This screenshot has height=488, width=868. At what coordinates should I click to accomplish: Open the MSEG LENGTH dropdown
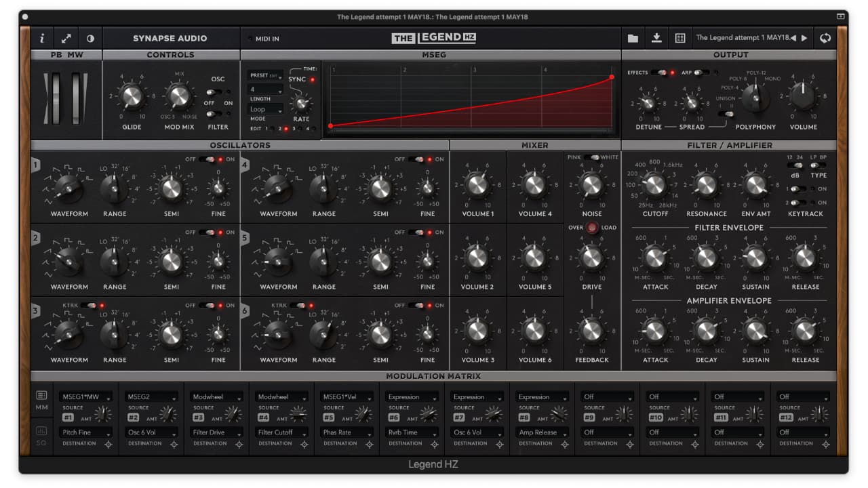point(265,89)
